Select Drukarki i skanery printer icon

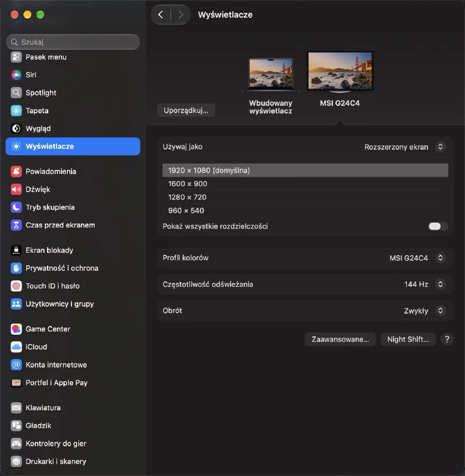(16, 461)
